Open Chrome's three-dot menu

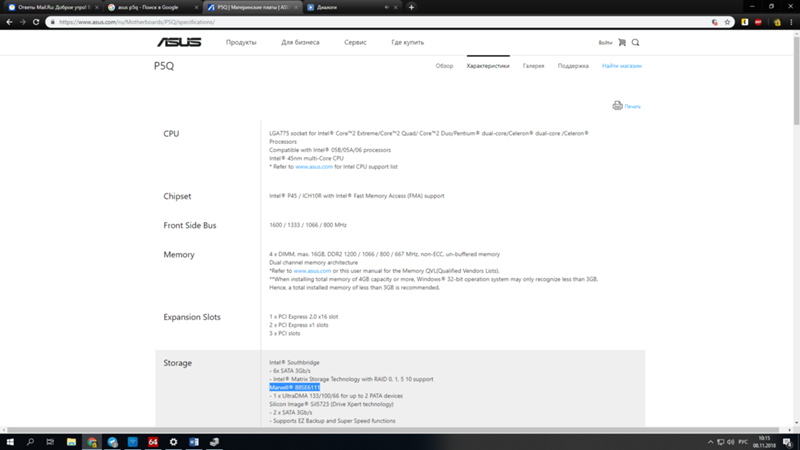point(791,22)
